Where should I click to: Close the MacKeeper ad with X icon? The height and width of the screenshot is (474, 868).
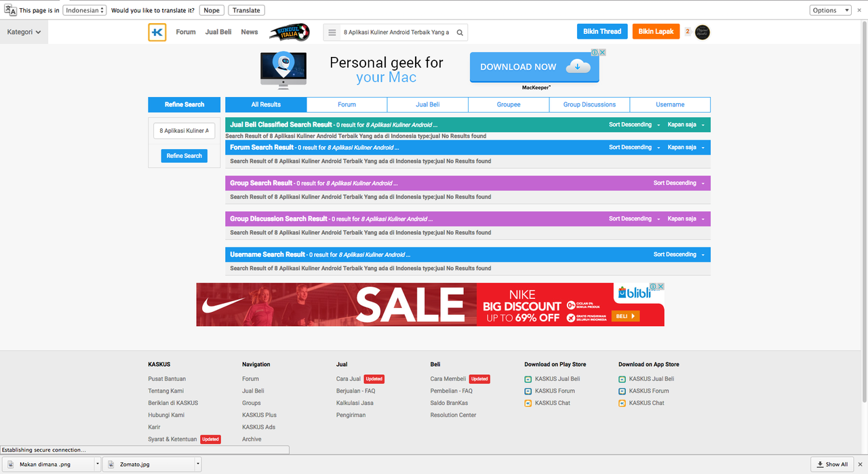602,52
